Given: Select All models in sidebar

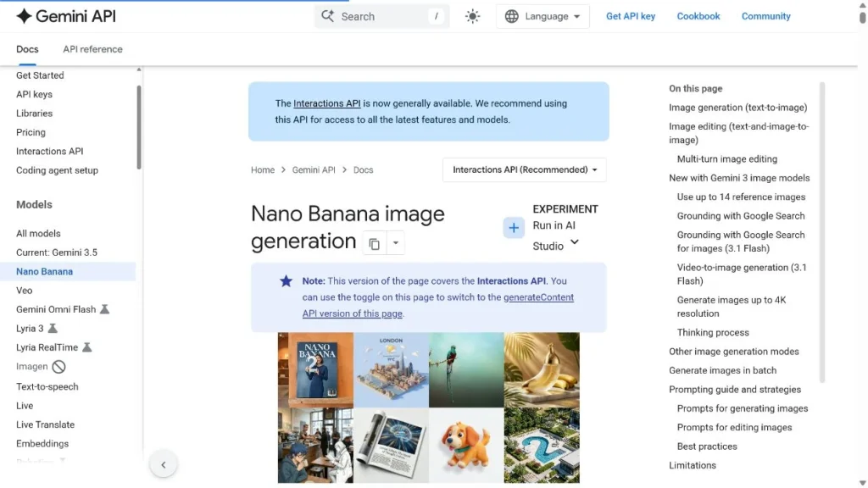Looking at the screenshot, I should point(38,234).
